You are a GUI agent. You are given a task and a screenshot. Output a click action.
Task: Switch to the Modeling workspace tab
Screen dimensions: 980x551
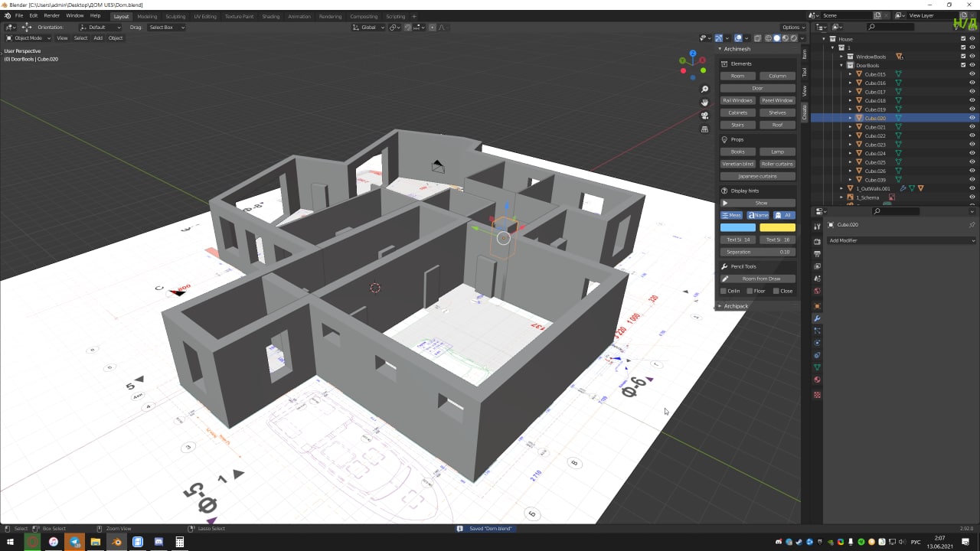(147, 16)
